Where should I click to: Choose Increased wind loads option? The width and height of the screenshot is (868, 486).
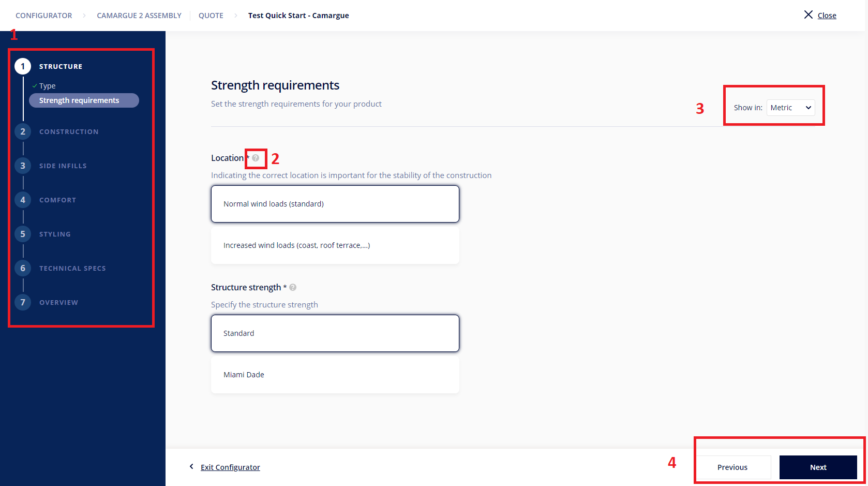click(335, 245)
